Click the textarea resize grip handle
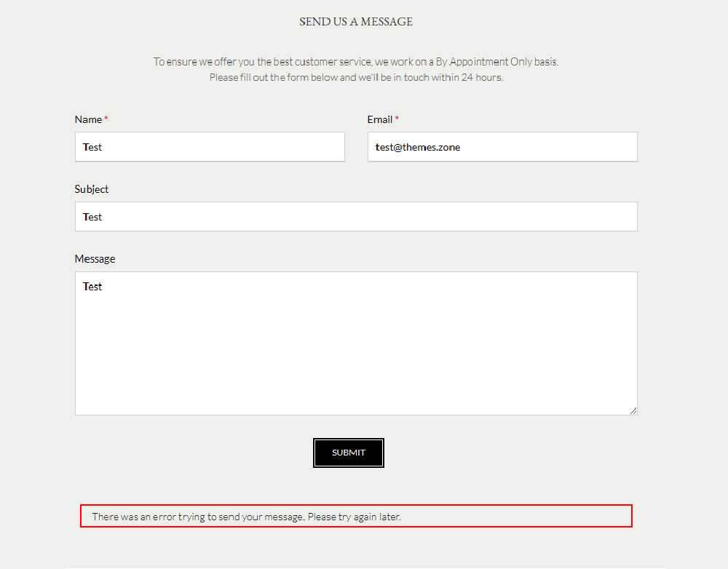 [633, 410]
